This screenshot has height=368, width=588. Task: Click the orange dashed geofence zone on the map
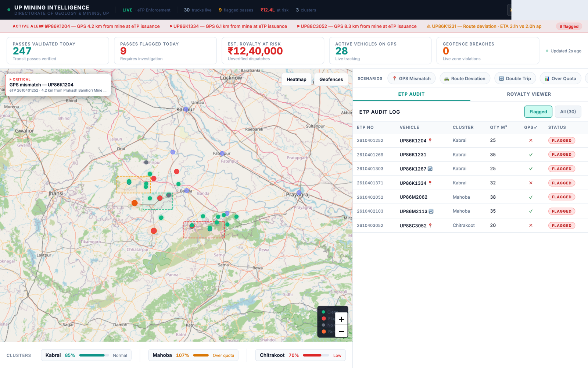click(x=133, y=185)
